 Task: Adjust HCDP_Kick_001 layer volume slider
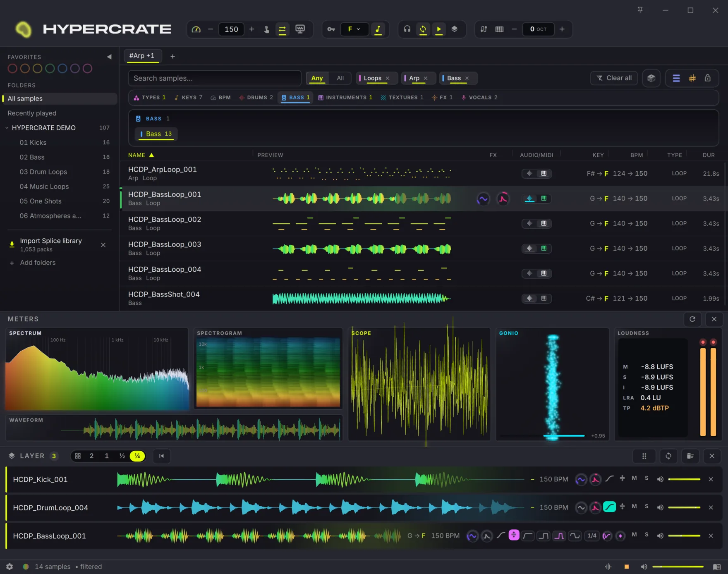[x=684, y=479]
